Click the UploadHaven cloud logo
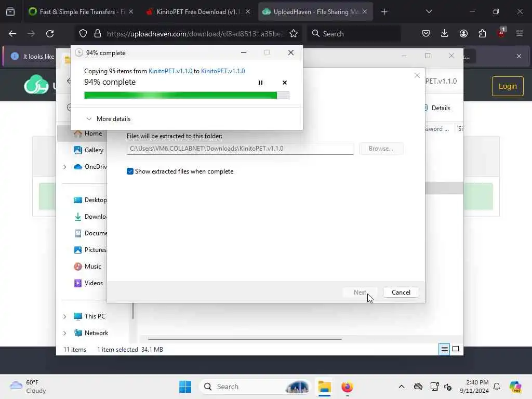This screenshot has height=399, width=532. click(x=37, y=85)
